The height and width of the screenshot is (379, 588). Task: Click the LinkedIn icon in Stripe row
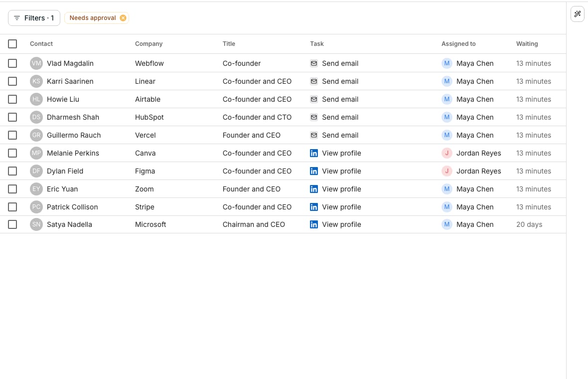point(314,207)
